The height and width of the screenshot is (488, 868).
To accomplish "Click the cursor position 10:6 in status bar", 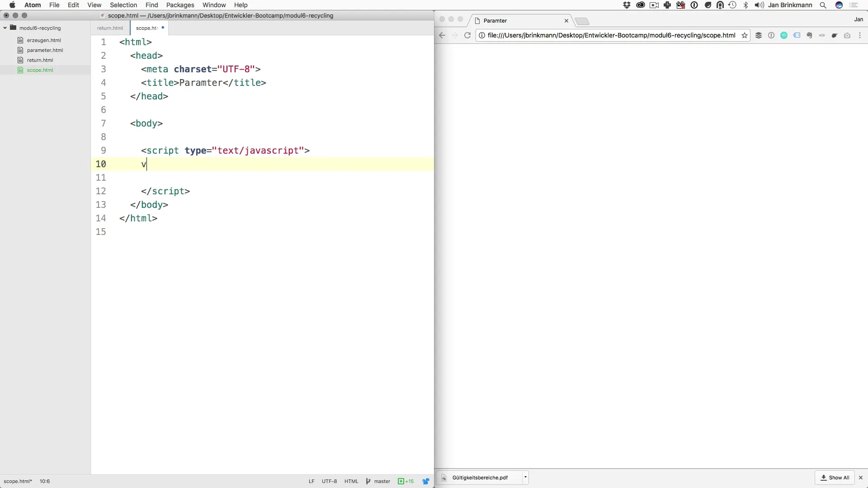I will [x=45, y=481].
